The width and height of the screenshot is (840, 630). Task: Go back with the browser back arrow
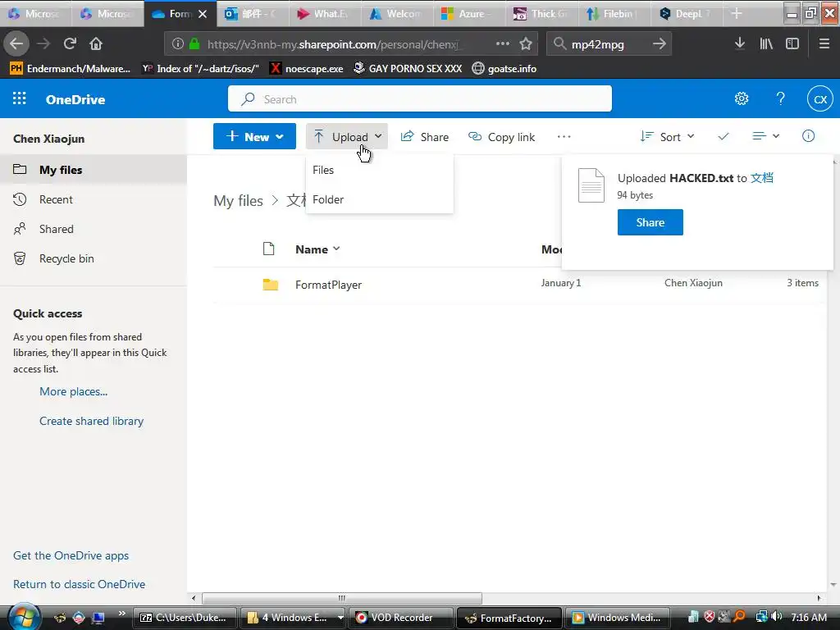pos(16,43)
